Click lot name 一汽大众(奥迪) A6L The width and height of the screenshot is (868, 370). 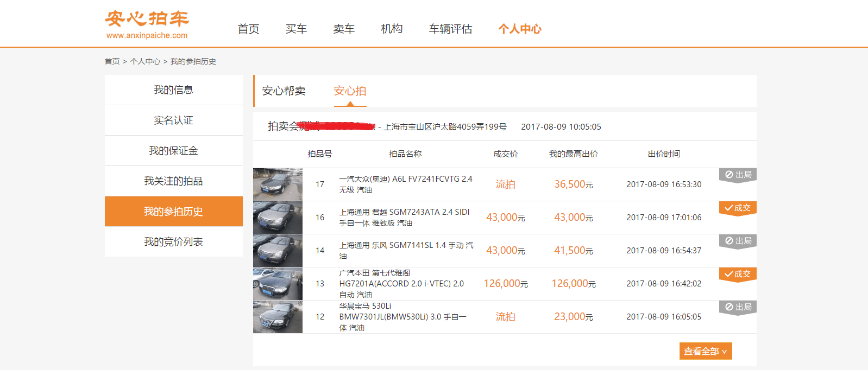(406, 184)
